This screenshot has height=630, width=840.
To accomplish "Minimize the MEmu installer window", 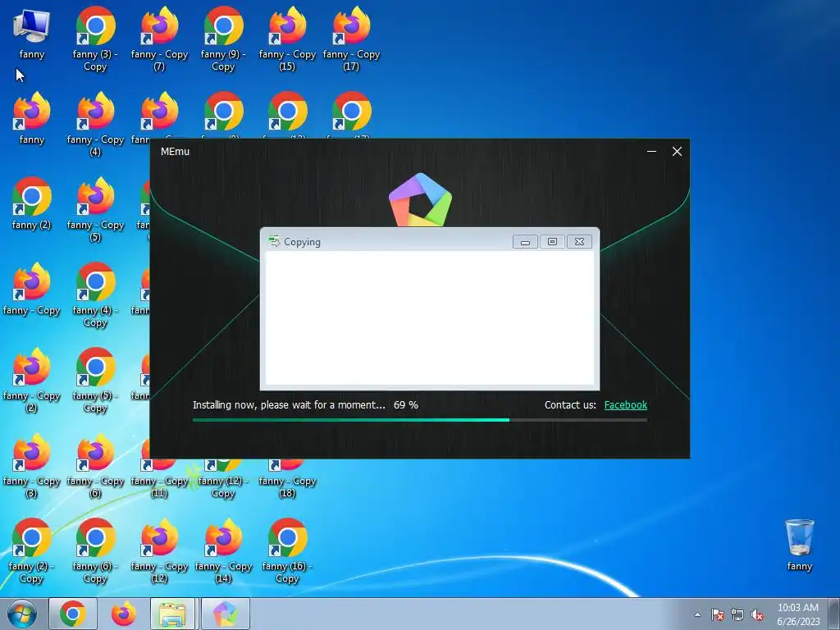I will coord(651,152).
